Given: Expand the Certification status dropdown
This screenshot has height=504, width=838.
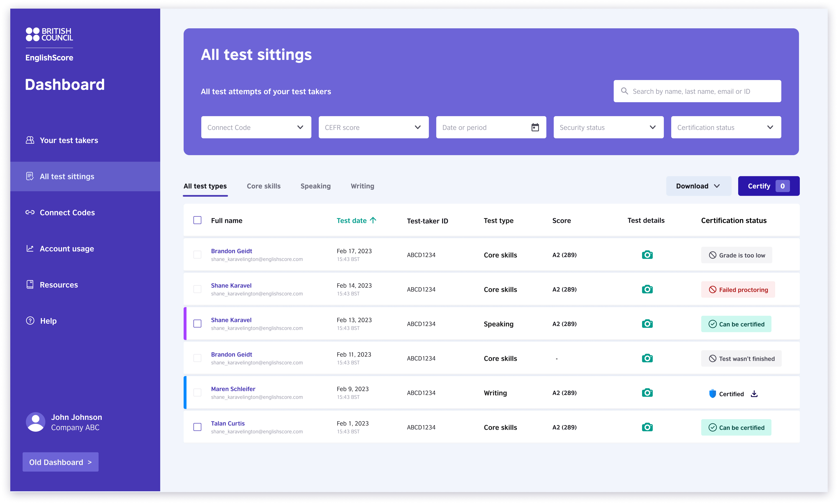Looking at the screenshot, I should [x=726, y=127].
